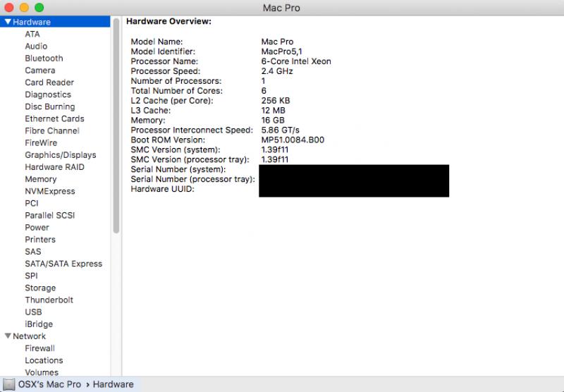Click the "12 MB" L3 cache value

[274, 111]
